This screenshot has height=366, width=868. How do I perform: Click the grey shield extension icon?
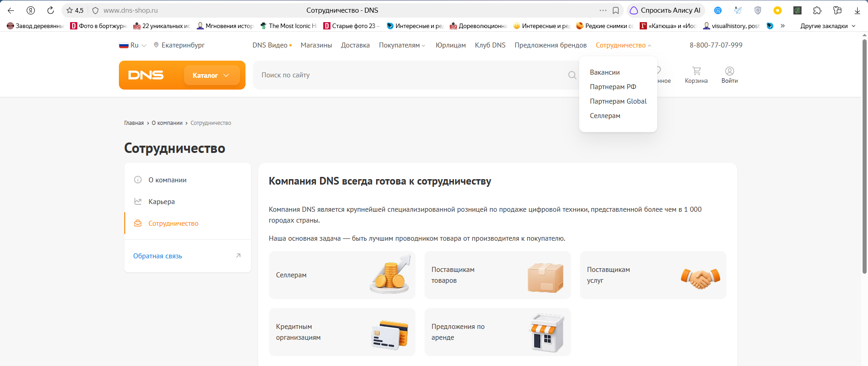(758, 10)
